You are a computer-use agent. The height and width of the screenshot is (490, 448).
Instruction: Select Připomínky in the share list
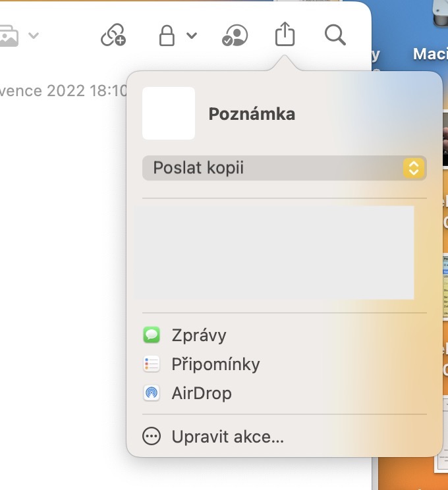[215, 364]
